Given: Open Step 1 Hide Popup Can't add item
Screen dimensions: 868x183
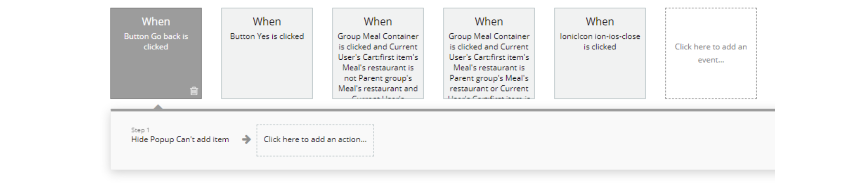Looking at the screenshot, I should [180, 139].
